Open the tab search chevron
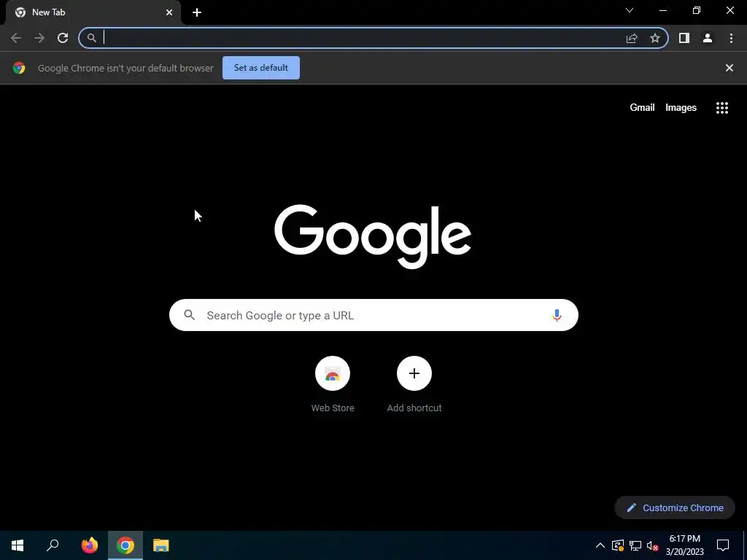The width and height of the screenshot is (747, 560). 630,10
